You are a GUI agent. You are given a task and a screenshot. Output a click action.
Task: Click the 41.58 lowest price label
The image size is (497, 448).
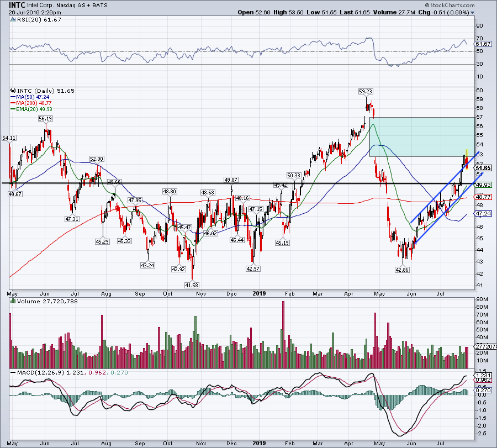pos(192,285)
